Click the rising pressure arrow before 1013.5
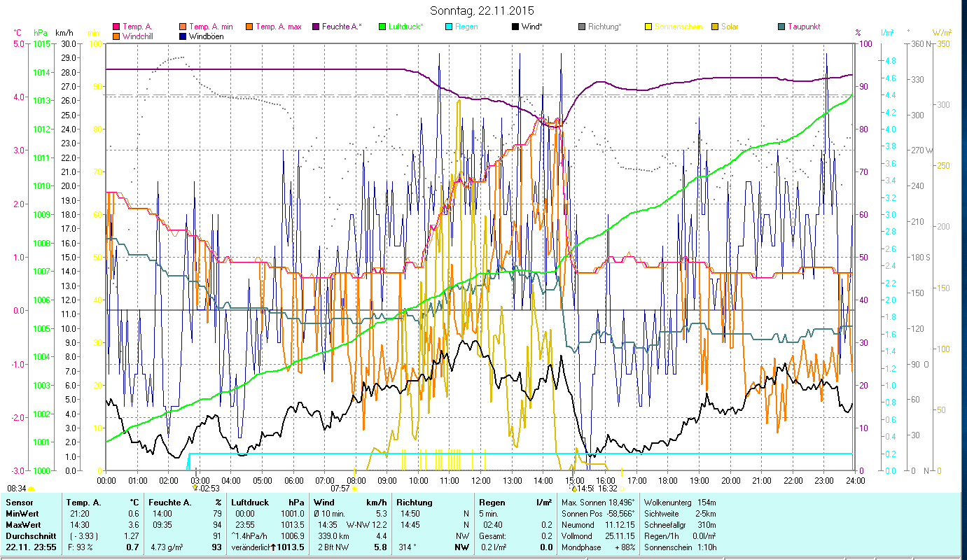The width and height of the screenshot is (967, 560). pos(274,547)
